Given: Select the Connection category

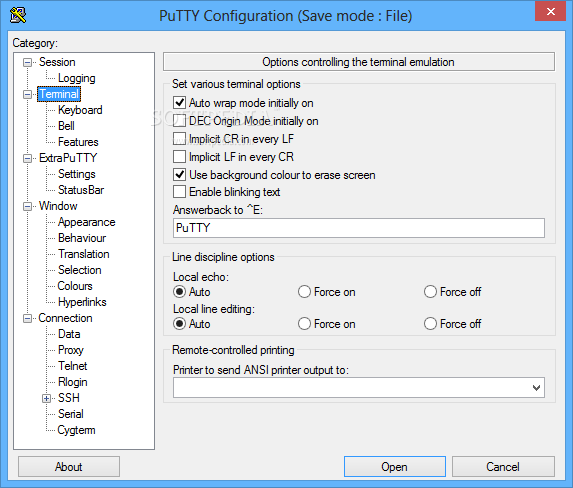Looking at the screenshot, I should pyautogui.click(x=65, y=318).
